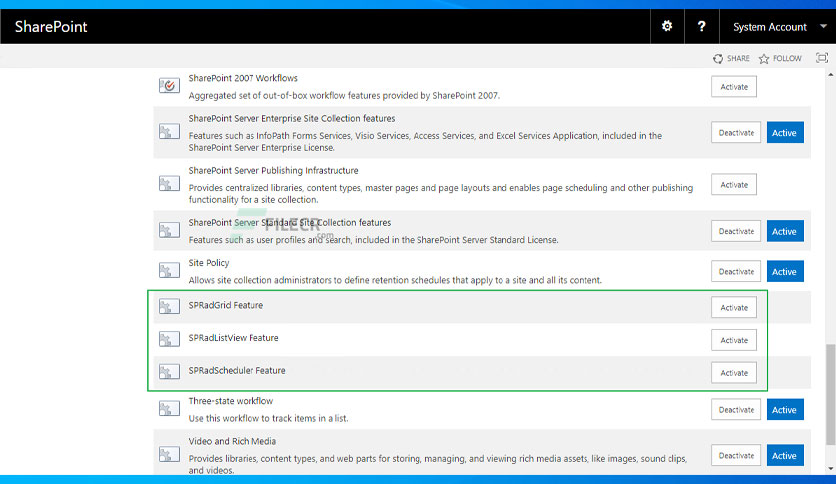The width and height of the screenshot is (836, 484).
Task: Expand the System Account dropdown
Action: tap(823, 26)
